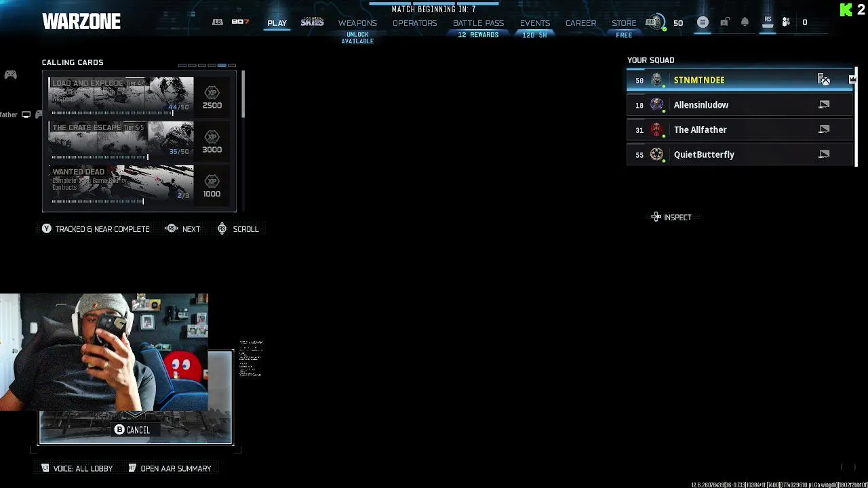Image resolution: width=868 pixels, height=488 pixels.
Task: Click the padlock icon in top bar
Action: pyautogui.click(x=724, y=22)
